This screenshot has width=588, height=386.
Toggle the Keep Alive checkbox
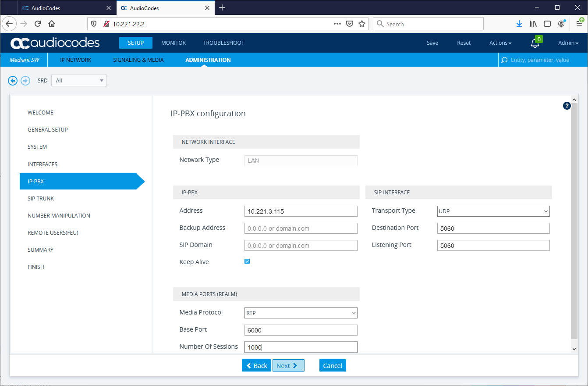tap(247, 262)
